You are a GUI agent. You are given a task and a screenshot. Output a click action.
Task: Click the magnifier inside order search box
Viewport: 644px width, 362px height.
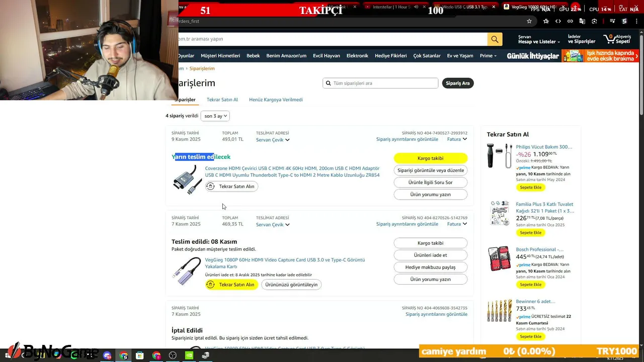329,83
